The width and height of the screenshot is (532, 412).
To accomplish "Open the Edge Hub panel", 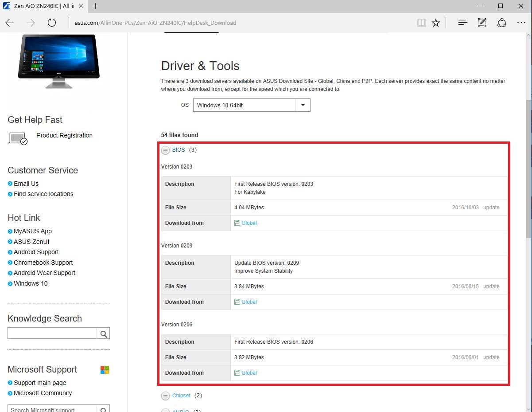I will (463, 23).
